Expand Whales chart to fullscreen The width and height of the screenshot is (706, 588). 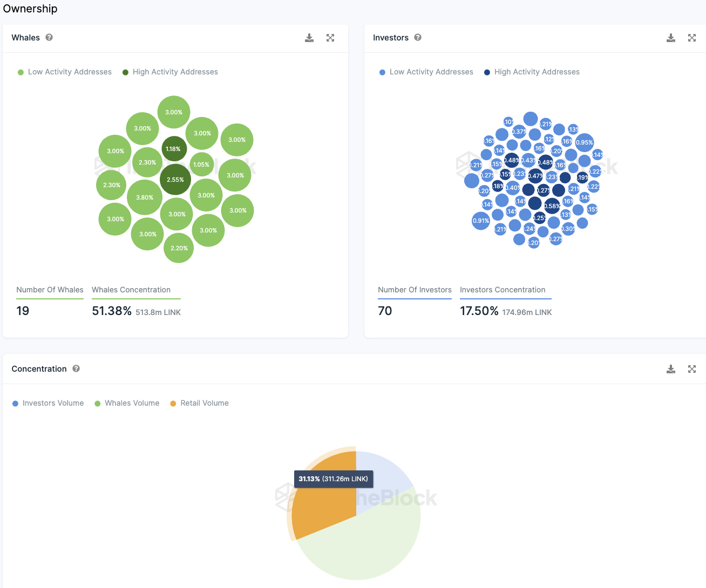click(330, 38)
